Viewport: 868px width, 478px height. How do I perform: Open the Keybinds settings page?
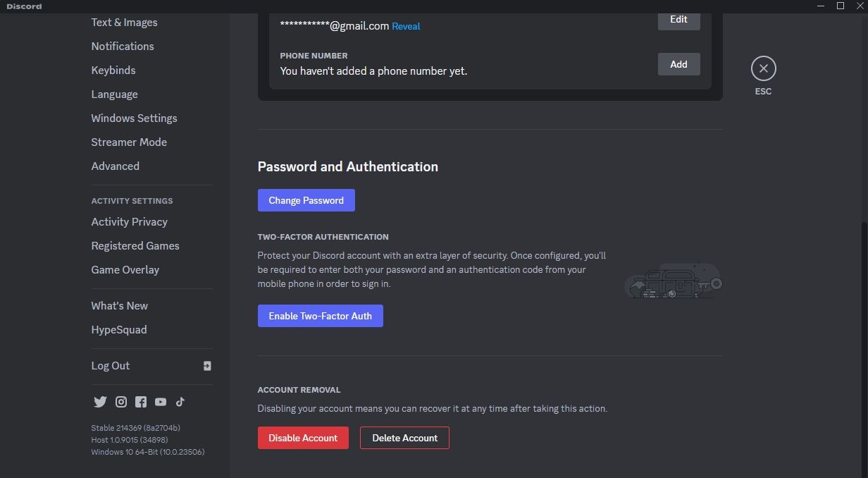click(113, 70)
